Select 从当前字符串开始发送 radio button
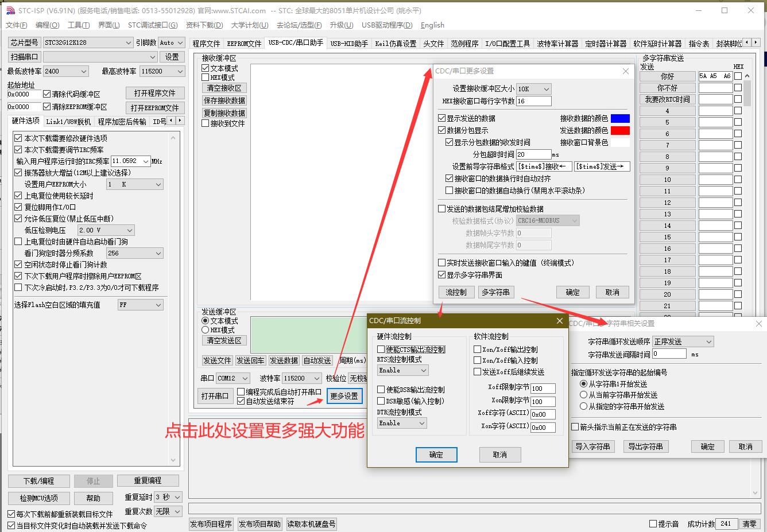767x532 pixels. (x=584, y=395)
